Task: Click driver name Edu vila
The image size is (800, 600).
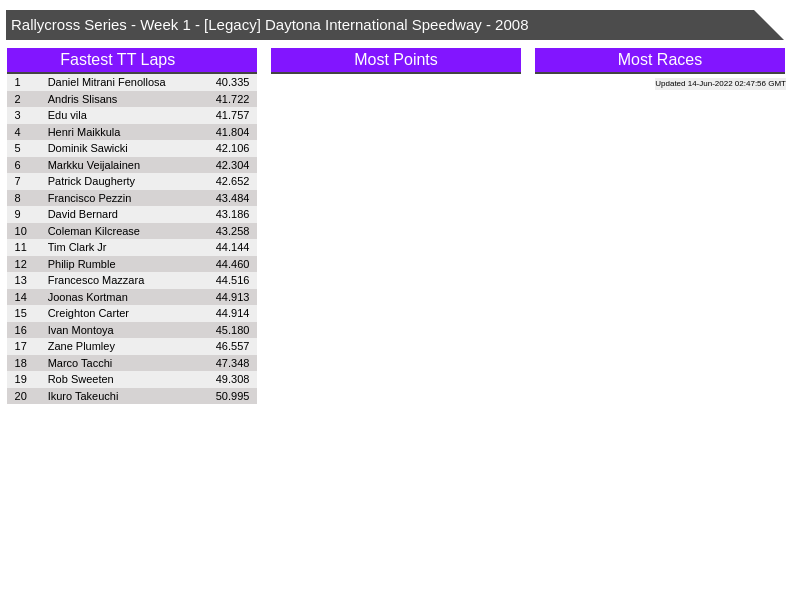Action: (x=67, y=115)
